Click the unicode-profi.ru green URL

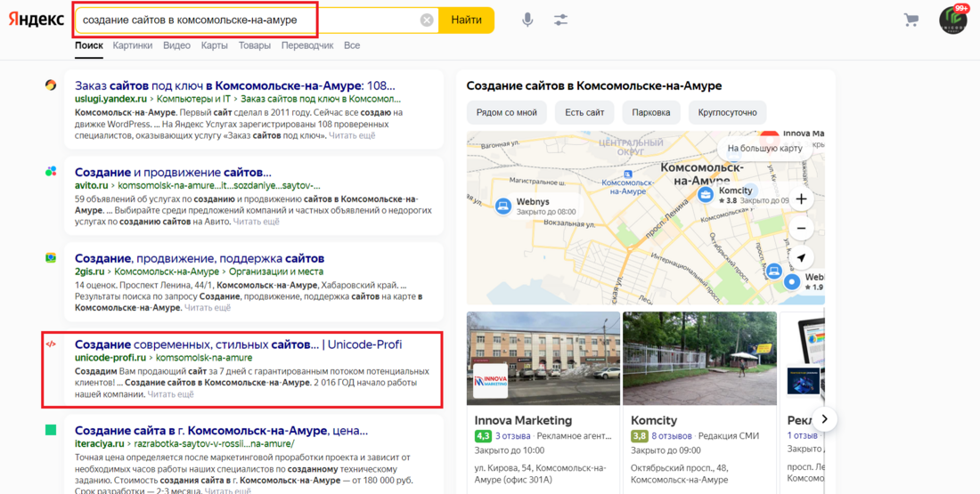(x=110, y=358)
